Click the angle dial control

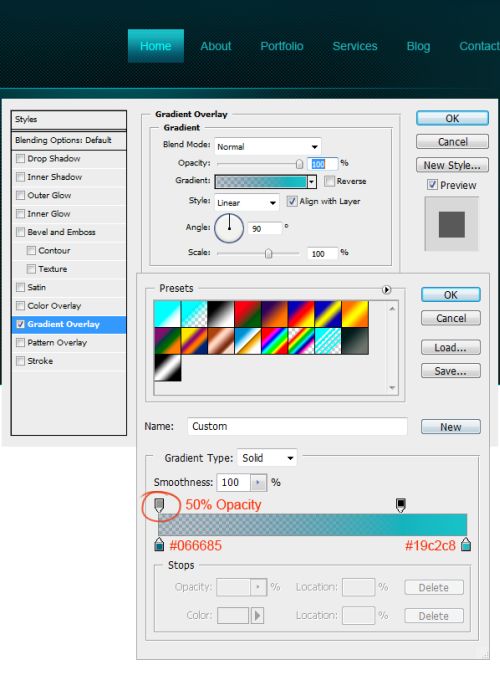pyautogui.click(x=229, y=228)
